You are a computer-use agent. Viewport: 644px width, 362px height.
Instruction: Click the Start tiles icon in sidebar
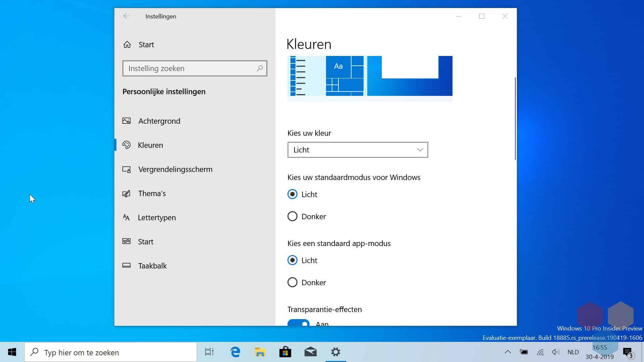pyautogui.click(x=126, y=241)
